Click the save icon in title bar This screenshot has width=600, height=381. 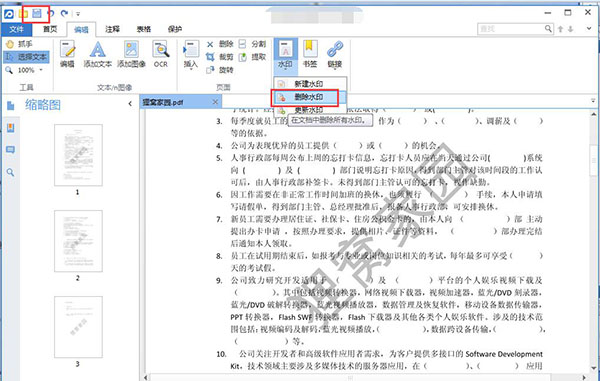pyautogui.click(x=37, y=14)
